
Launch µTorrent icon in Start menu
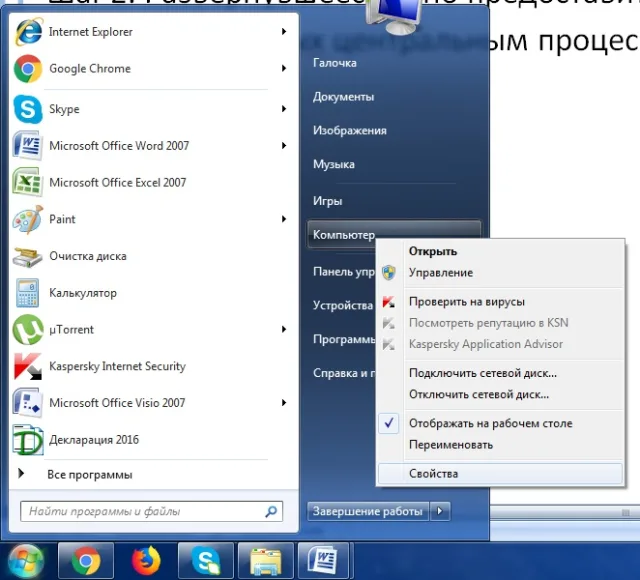pyautogui.click(x=28, y=329)
